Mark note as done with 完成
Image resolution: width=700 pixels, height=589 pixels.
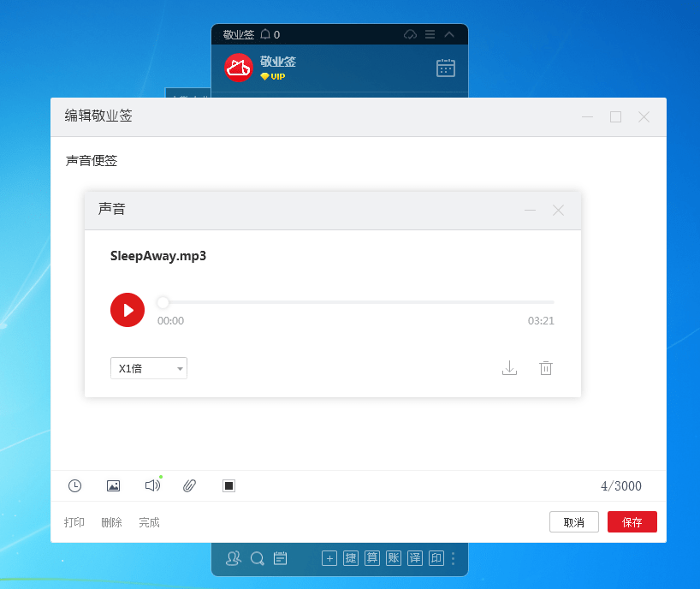point(149,522)
